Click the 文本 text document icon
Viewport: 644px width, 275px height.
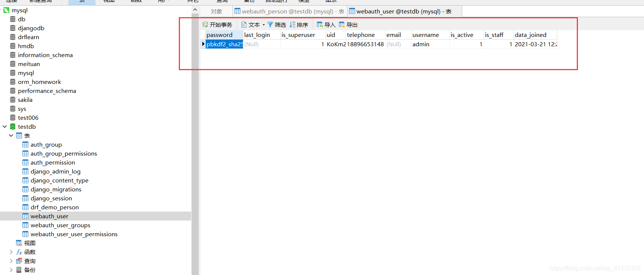[244, 25]
